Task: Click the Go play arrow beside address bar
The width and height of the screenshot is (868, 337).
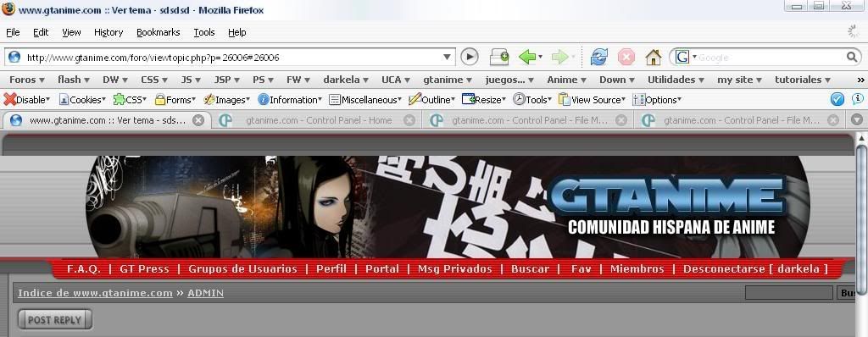Action: coord(469,57)
